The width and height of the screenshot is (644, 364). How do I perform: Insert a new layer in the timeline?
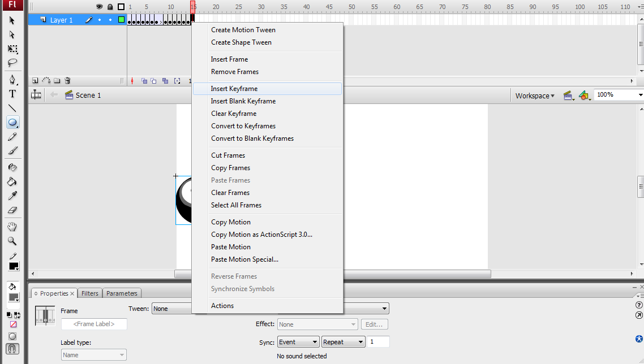pyautogui.click(x=35, y=80)
